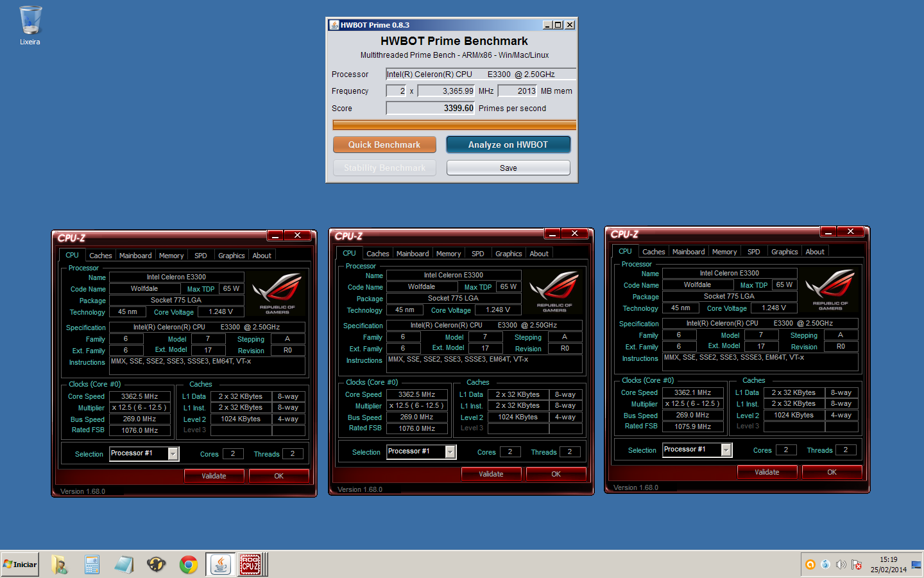The image size is (924, 578).
Task: Click Version 1.68.0 text in left CPU-Z
Action: click(83, 491)
